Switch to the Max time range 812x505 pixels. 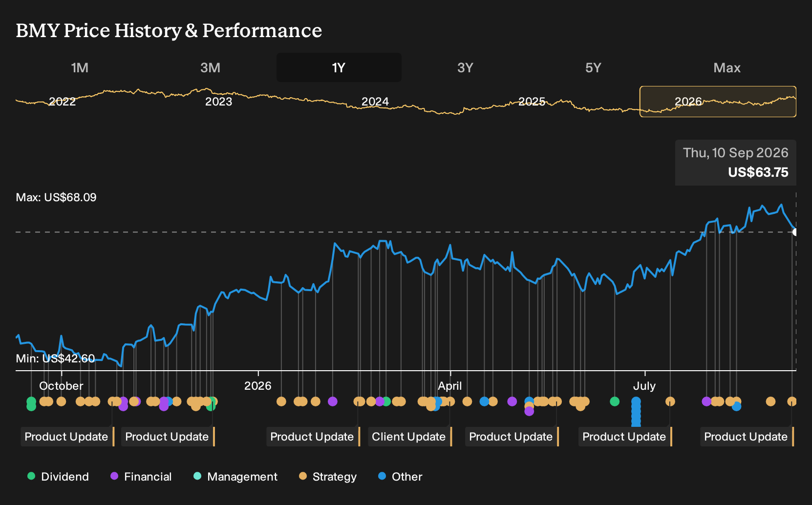coord(727,67)
